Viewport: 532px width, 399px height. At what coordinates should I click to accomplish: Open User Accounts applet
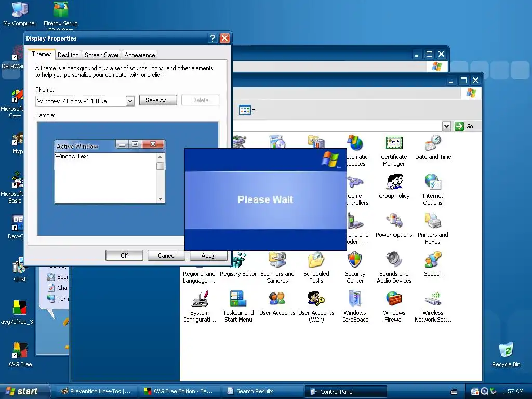coord(277,303)
